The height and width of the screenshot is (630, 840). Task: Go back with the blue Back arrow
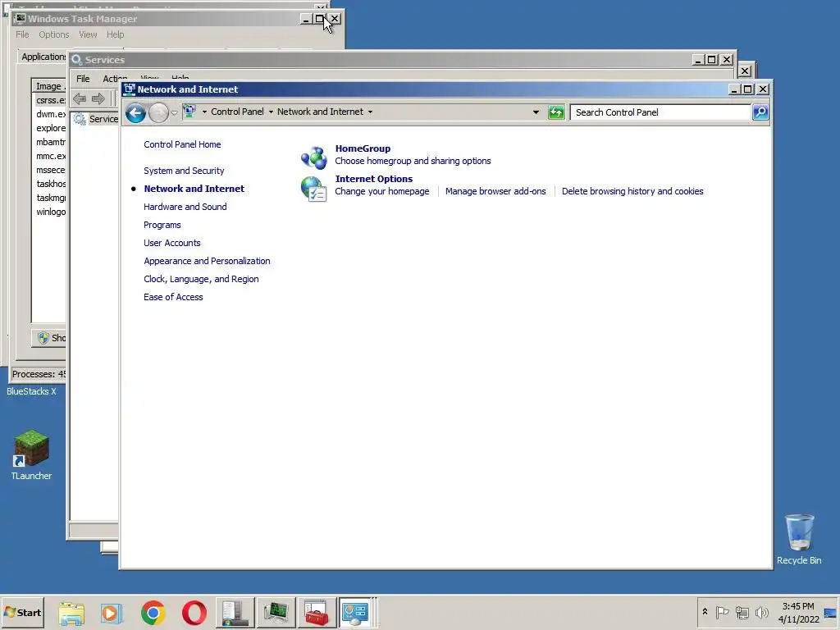point(135,112)
